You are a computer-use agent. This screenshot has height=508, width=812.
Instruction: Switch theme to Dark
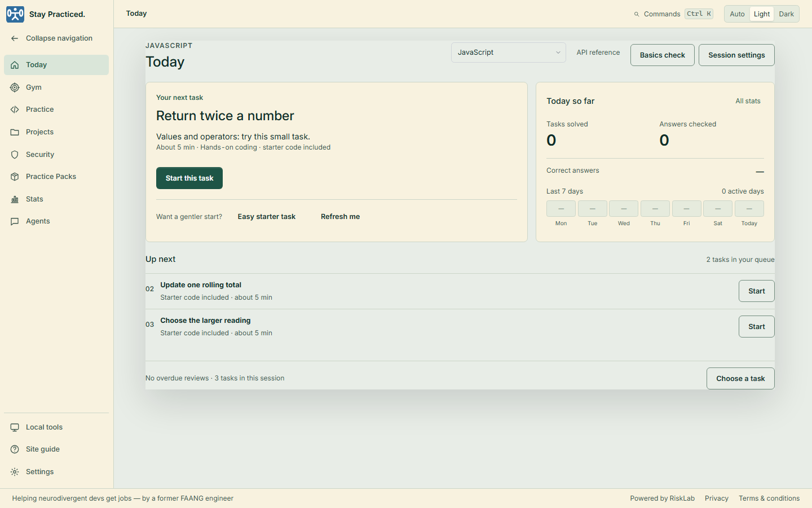click(786, 14)
